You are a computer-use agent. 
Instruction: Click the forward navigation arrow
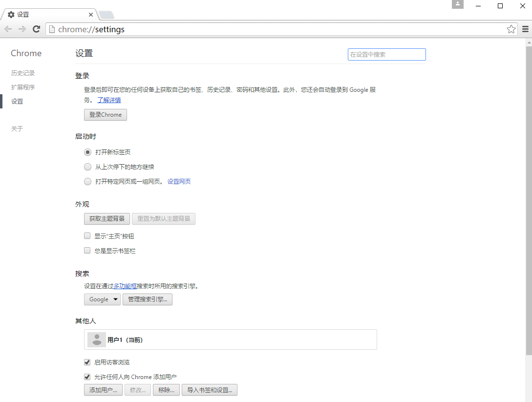click(x=22, y=29)
